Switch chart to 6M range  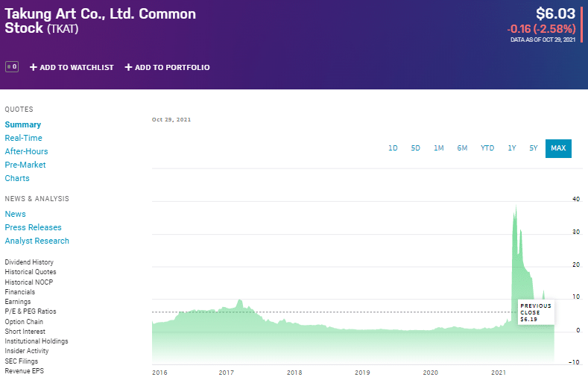[462, 148]
